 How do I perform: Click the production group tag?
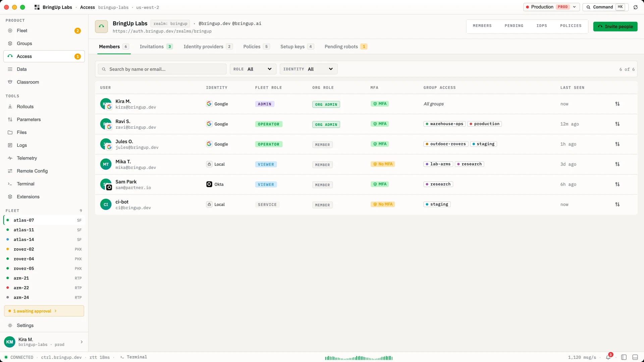pyautogui.click(x=484, y=124)
